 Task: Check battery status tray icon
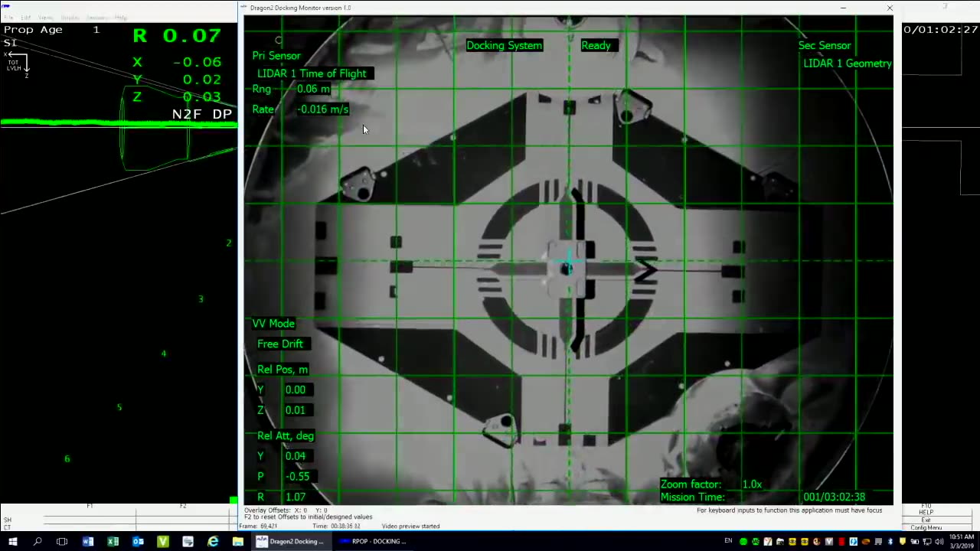click(x=915, y=542)
